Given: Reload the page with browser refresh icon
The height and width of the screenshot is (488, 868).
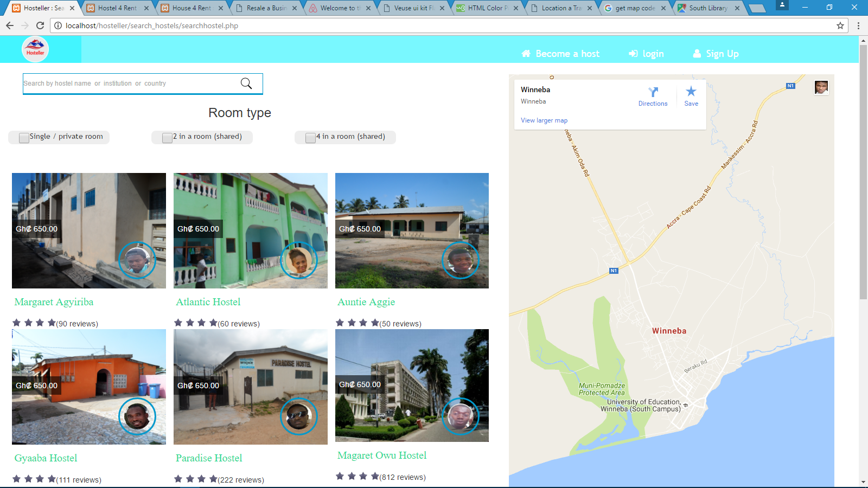Looking at the screenshot, I should [x=40, y=25].
